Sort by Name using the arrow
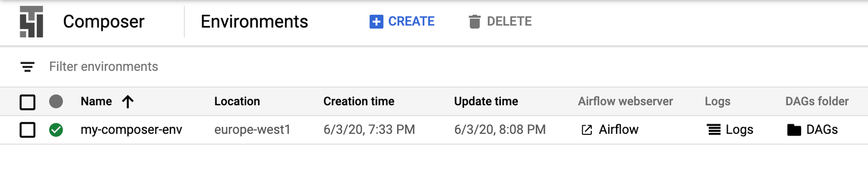The image size is (868, 184). [x=128, y=102]
